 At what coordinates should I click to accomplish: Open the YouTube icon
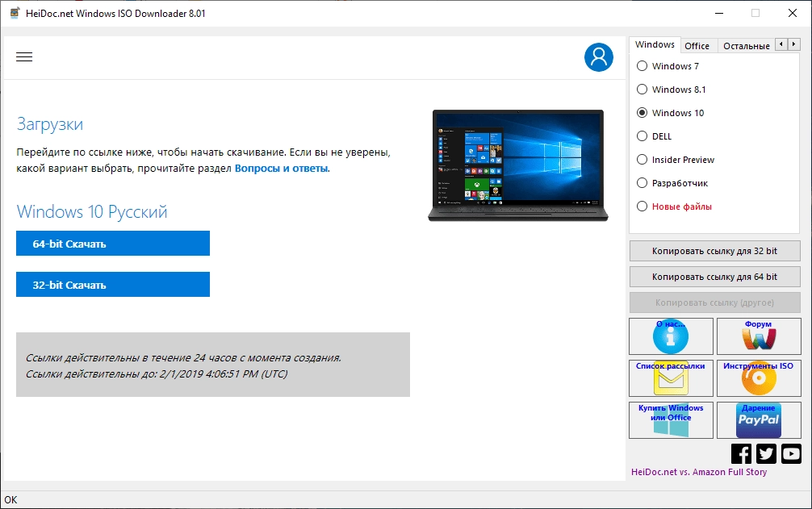pos(791,453)
